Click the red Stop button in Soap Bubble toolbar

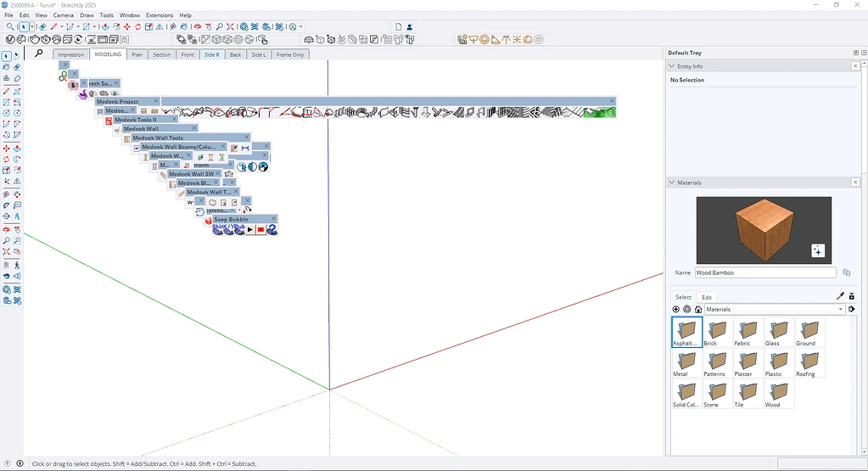tap(260, 230)
